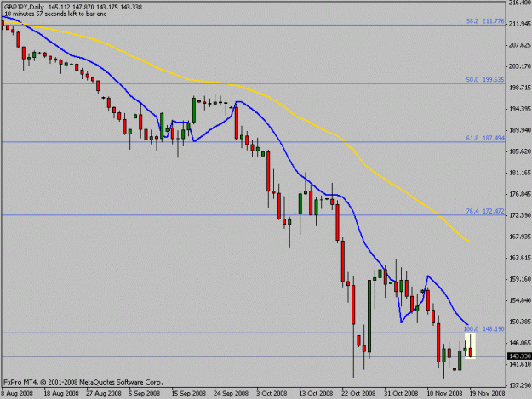
Task: Click the 15 Sep 2008 date label
Action: (x=188, y=393)
